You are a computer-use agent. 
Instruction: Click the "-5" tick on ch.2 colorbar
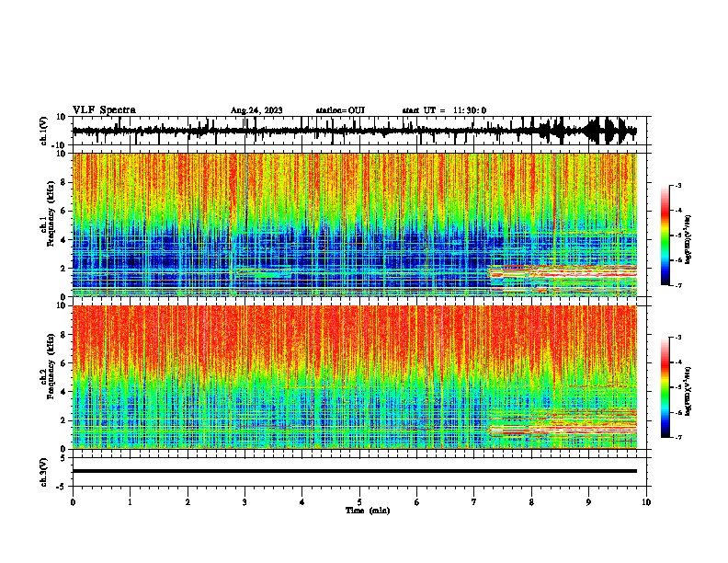678,387
